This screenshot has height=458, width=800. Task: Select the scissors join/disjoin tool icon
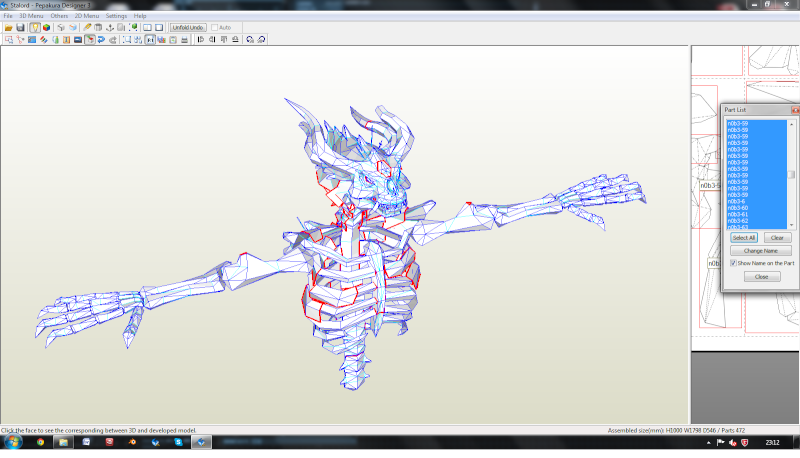[20, 40]
